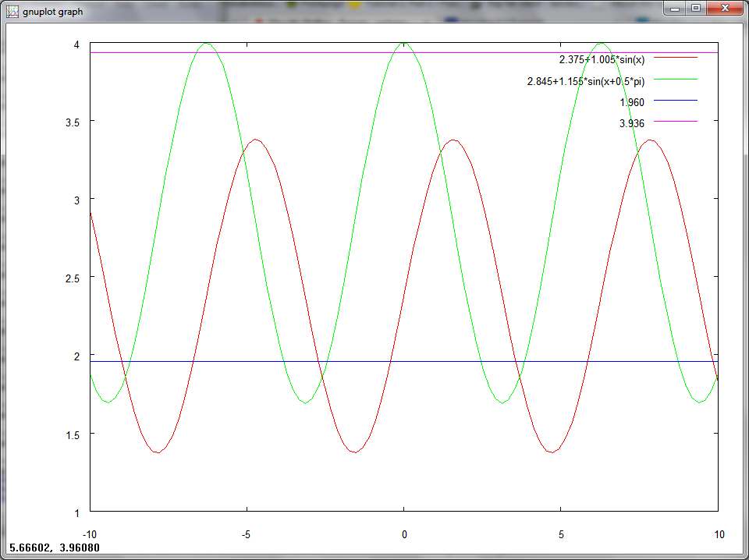Toggle the 1.960 legend label
This screenshot has height=560, width=749.
[x=631, y=102]
